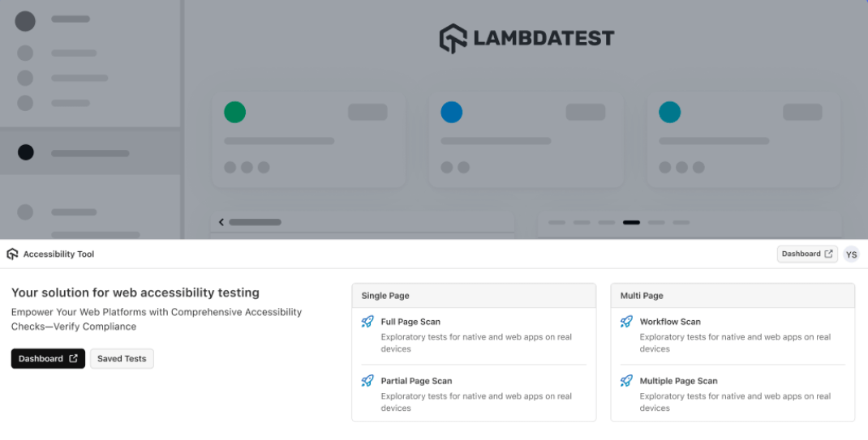
Task: Open the black Dashboard button below the heading
Action: (x=48, y=359)
